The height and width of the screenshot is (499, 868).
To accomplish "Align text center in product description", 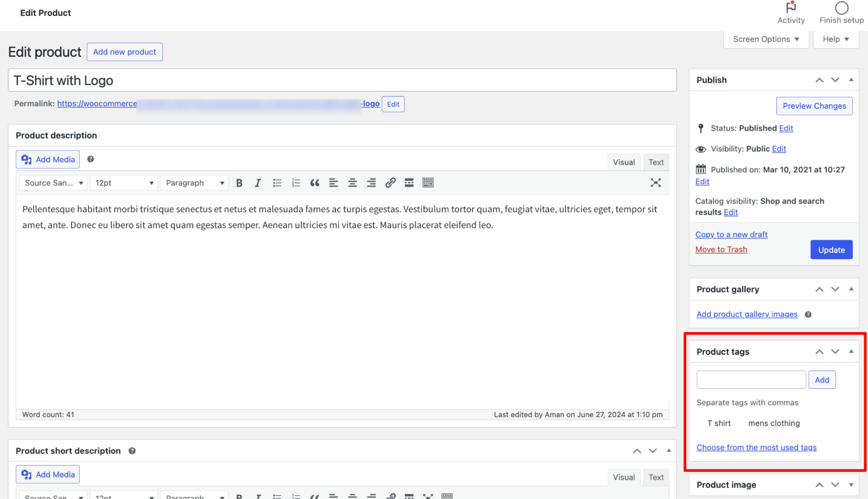I will [353, 183].
